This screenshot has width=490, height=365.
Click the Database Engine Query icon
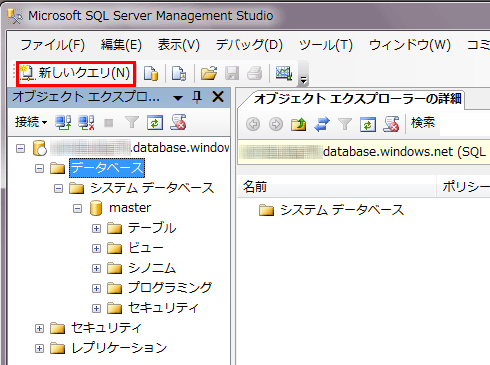coord(151,73)
